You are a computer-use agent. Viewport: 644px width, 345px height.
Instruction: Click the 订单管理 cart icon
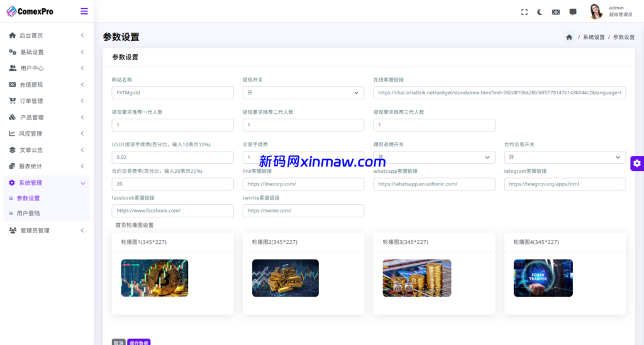tap(13, 101)
